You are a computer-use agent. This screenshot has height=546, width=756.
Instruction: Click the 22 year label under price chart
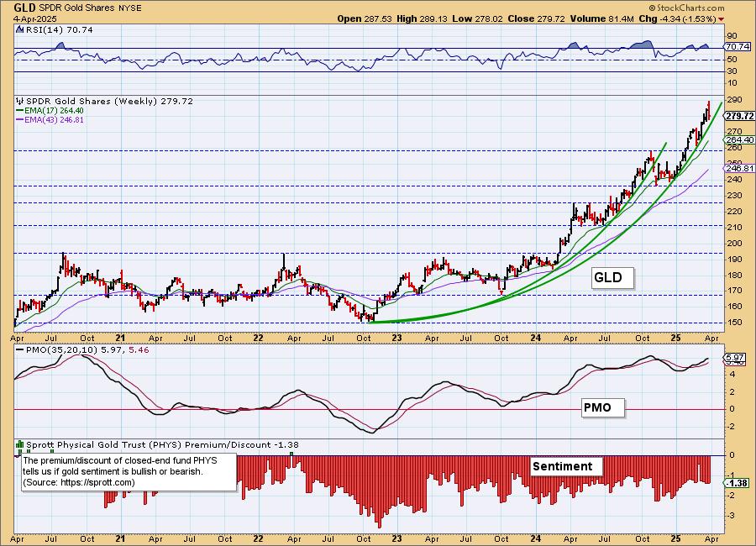pos(259,339)
